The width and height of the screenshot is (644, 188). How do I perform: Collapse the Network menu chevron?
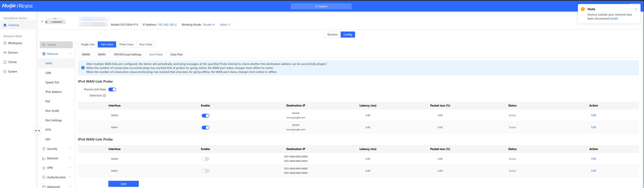coord(70,54)
